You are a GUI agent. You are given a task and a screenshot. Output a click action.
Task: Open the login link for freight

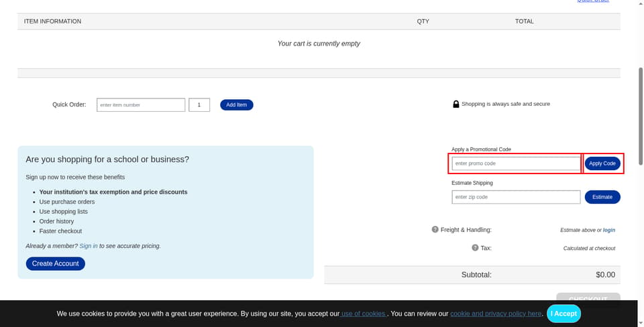point(609,230)
